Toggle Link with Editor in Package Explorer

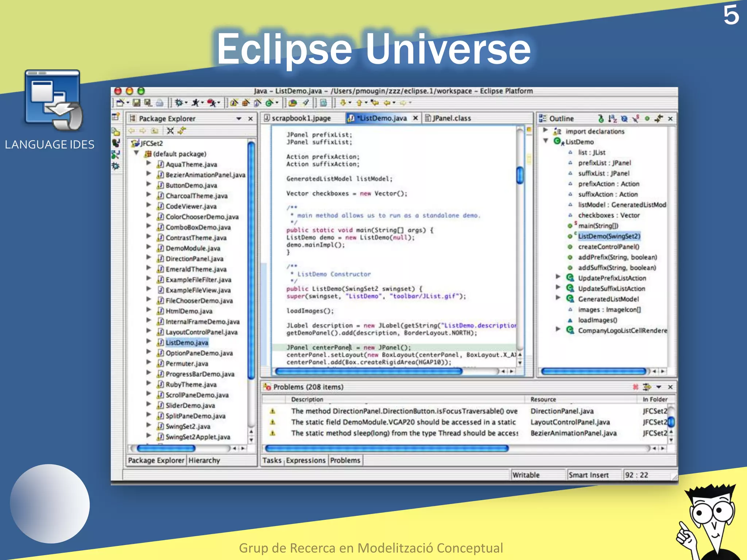(x=182, y=130)
